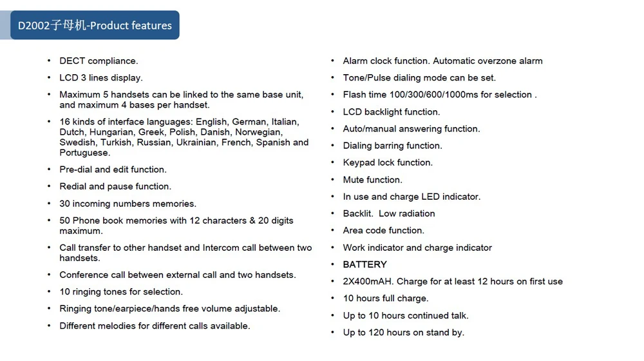Click the LCD 3 lines display line
644x361 pixels.
101,78
